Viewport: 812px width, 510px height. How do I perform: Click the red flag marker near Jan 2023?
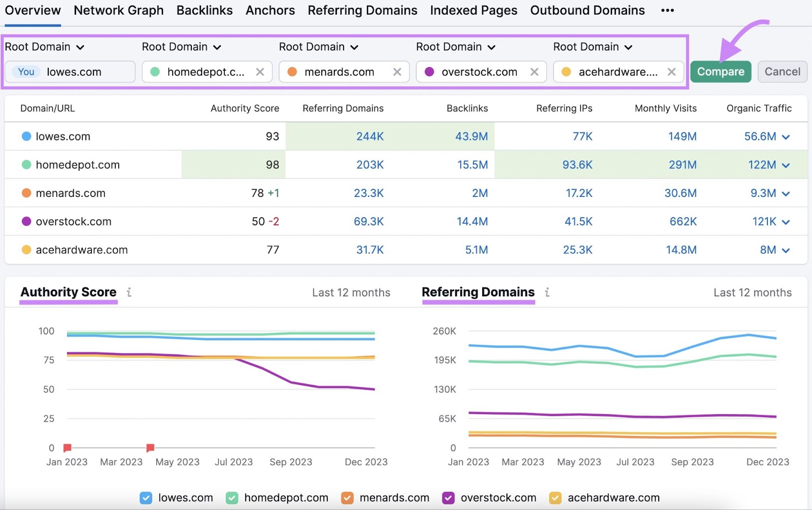pyautogui.click(x=67, y=448)
